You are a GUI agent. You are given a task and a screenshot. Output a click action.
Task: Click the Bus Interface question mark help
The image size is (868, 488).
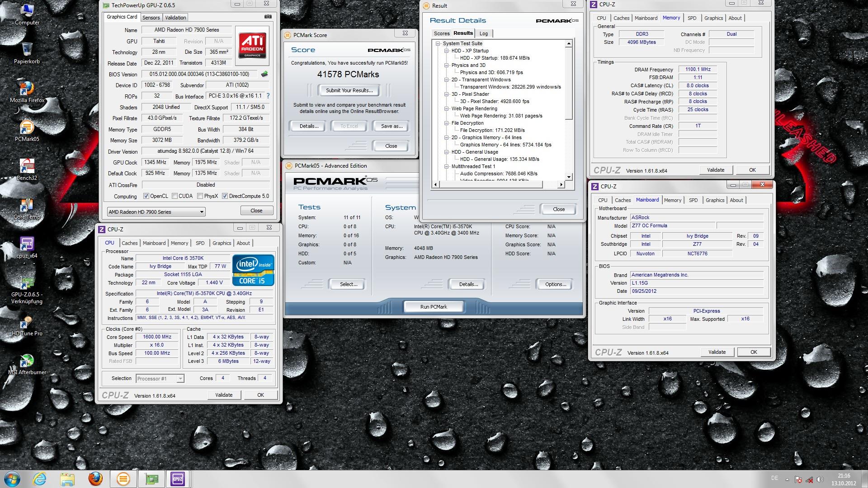(268, 96)
